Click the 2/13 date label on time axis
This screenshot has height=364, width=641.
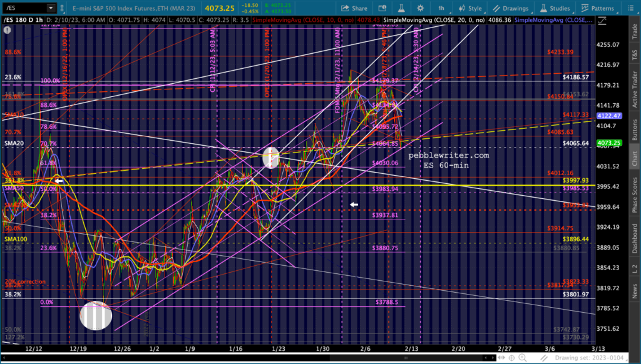click(x=412, y=349)
